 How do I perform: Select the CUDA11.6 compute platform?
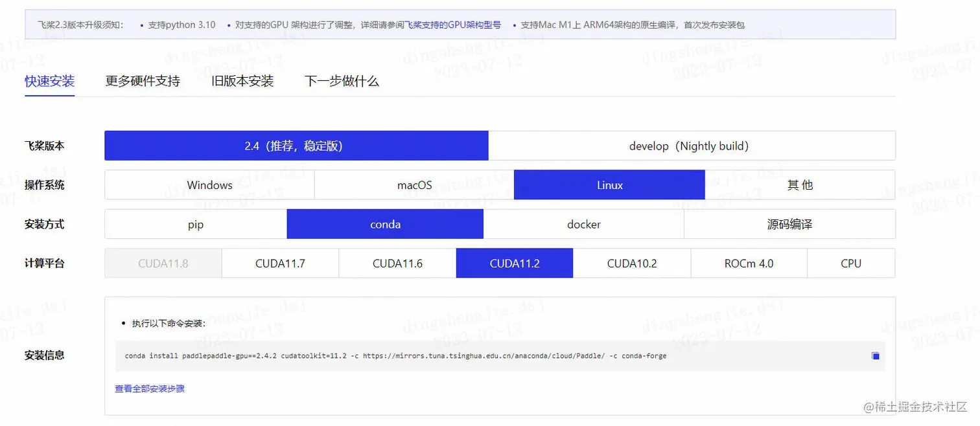[397, 263]
